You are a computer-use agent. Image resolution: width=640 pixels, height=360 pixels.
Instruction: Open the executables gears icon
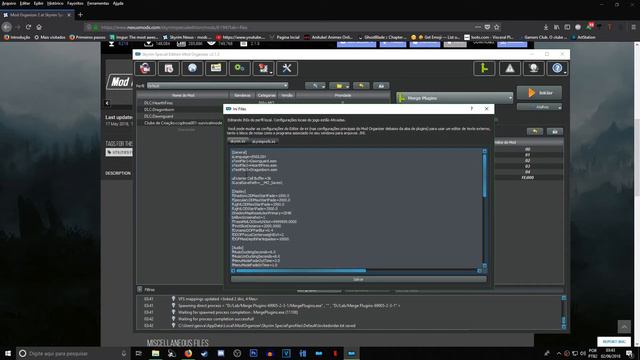[240, 68]
